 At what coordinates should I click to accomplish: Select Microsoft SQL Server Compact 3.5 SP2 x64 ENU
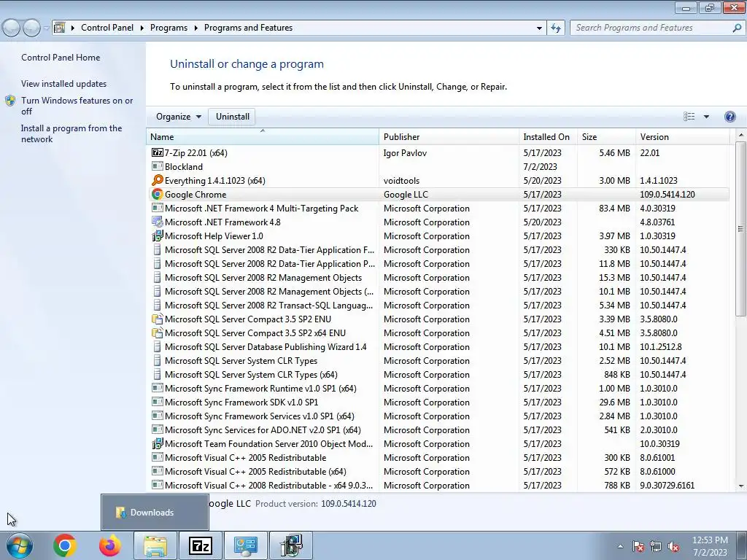pyautogui.click(x=438, y=332)
